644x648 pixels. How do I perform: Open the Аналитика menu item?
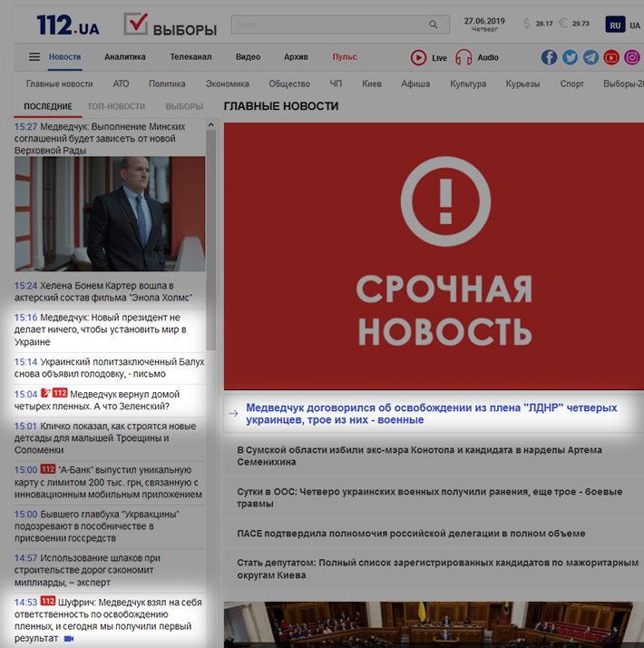(125, 57)
